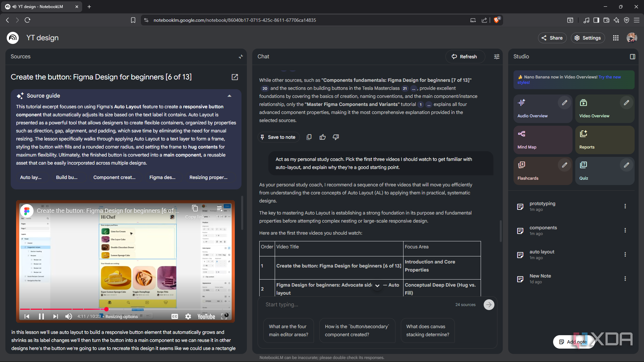Screen dimensions: 644x362
Task: Select the 'Resizing proper...' topic chip
Action: click(x=208, y=177)
